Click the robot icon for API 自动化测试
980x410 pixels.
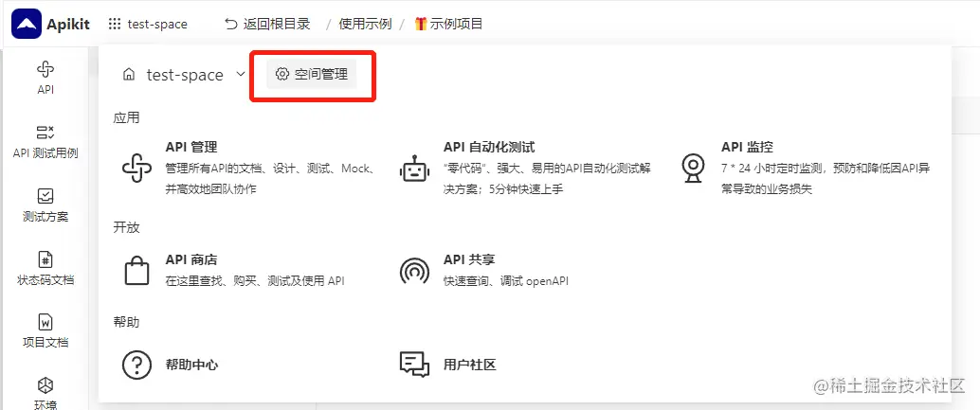pyautogui.click(x=414, y=169)
